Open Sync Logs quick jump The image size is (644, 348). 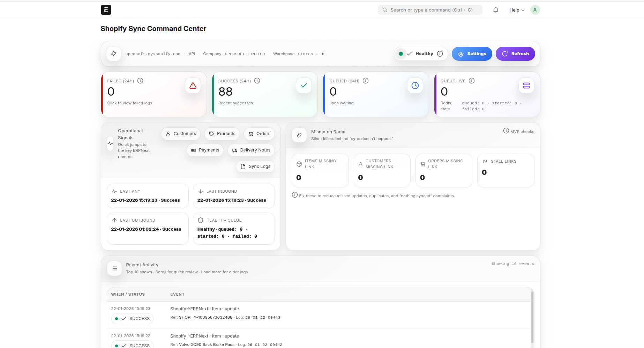coord(255,166)
